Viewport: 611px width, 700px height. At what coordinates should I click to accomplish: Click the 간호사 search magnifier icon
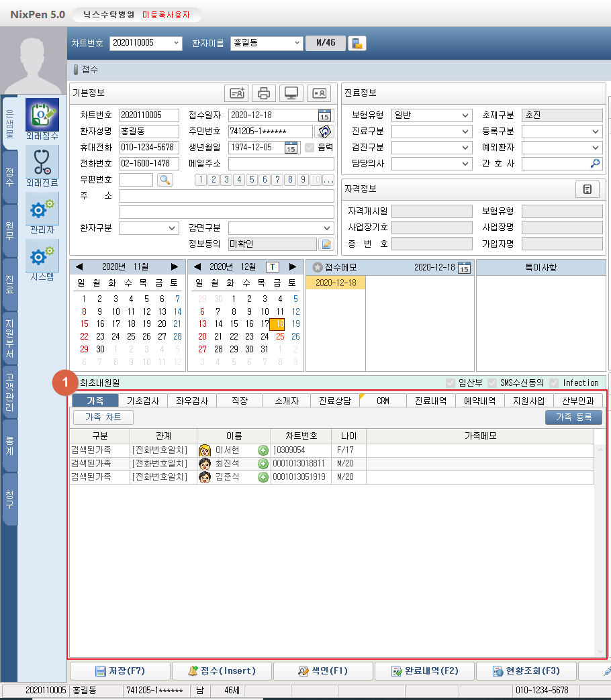tap(594, 163)
